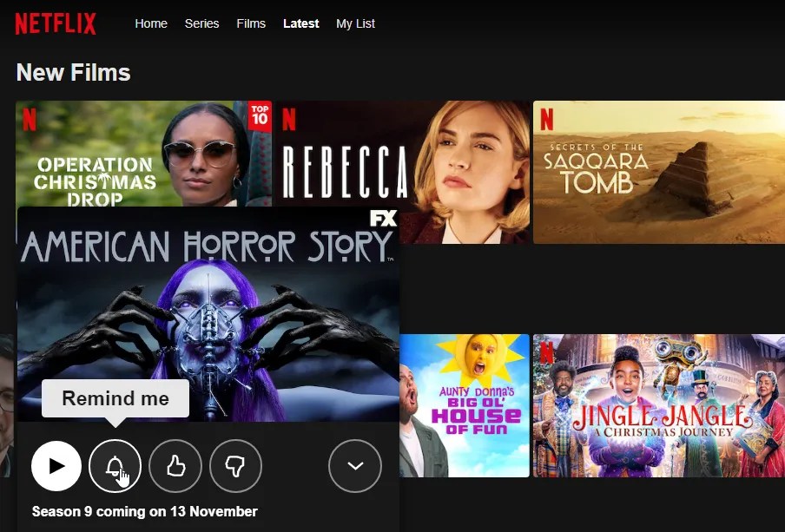
Task: Click the Netflix N badge on Rebecca
Action: [289, 120]
